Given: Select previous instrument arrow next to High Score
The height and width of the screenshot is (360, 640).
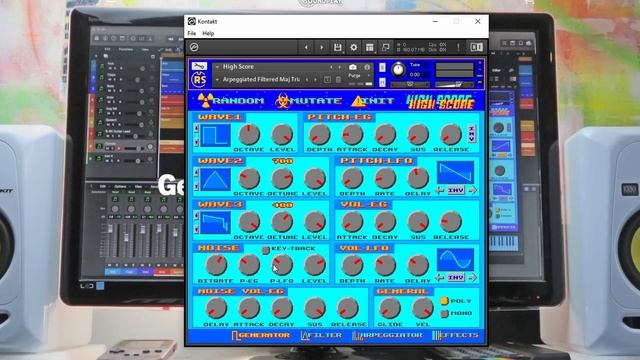Looking at the screenshot, I should (331, 67).
